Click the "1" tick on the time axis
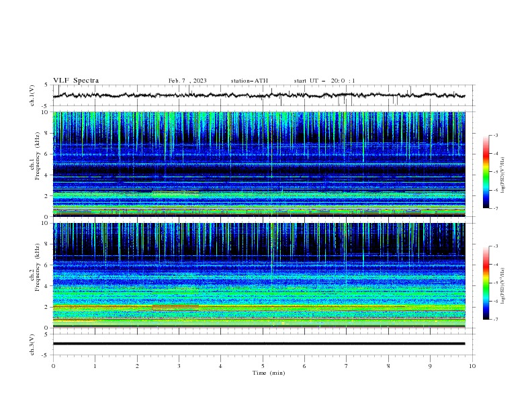This screenshot has width=532, height=411. tap(95, 366)
